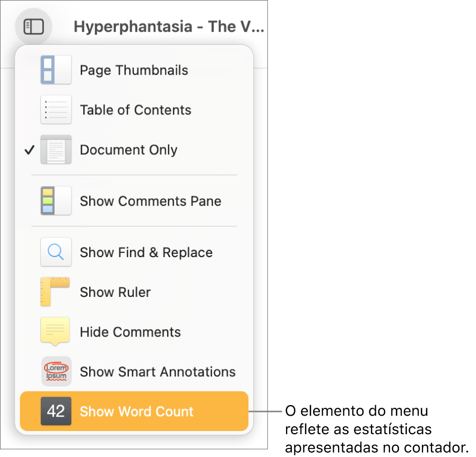
Task: Click the Table of Contents icon
Action: (x=56, y=110)
